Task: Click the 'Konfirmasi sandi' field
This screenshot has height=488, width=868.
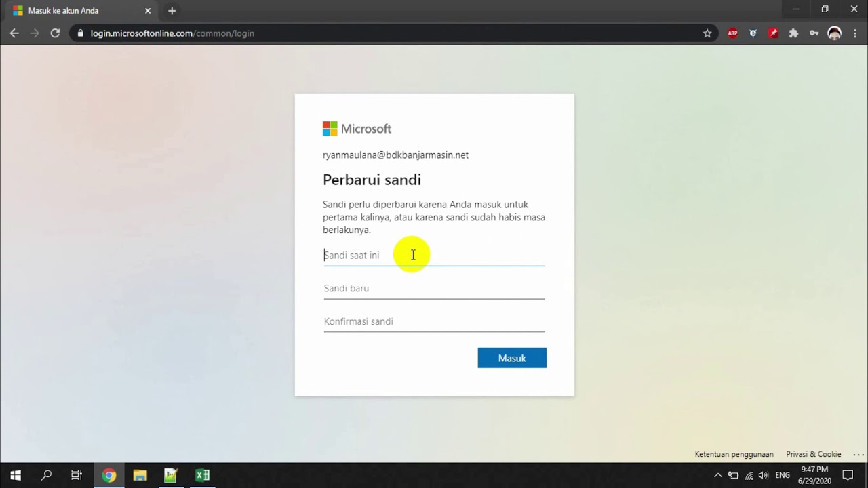Action: [x=434, y=322]
